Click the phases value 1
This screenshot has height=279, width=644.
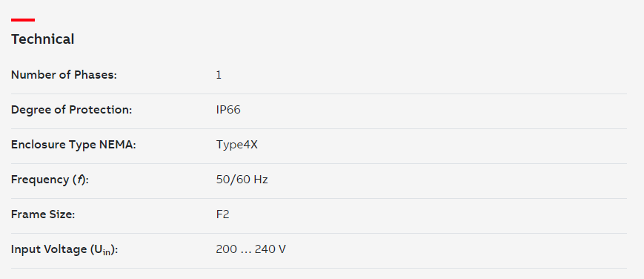coord(219,75)
